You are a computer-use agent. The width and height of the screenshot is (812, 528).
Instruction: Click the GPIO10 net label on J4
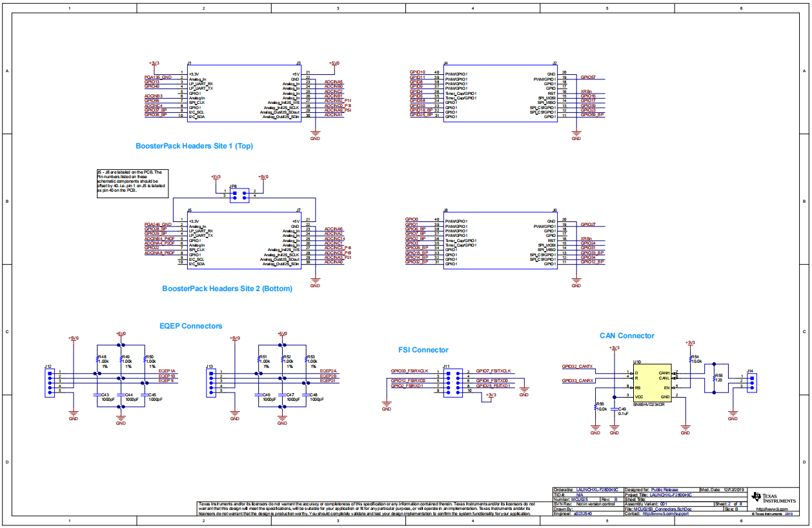coord(417,72)
